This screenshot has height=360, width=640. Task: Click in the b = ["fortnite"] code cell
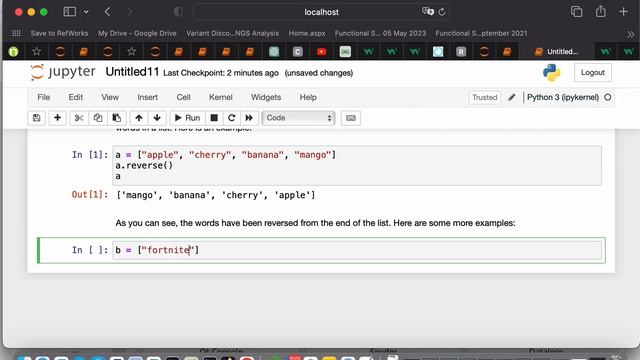point(357,250)
